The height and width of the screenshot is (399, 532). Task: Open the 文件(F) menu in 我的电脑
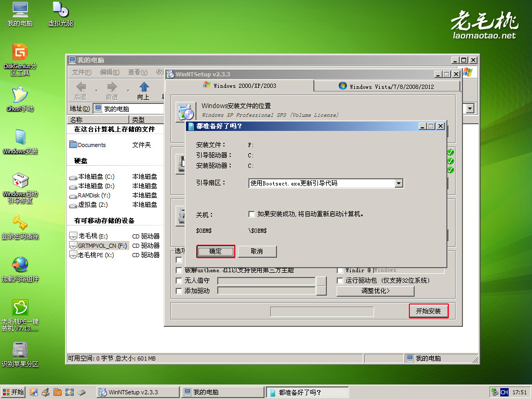(82, 72)
